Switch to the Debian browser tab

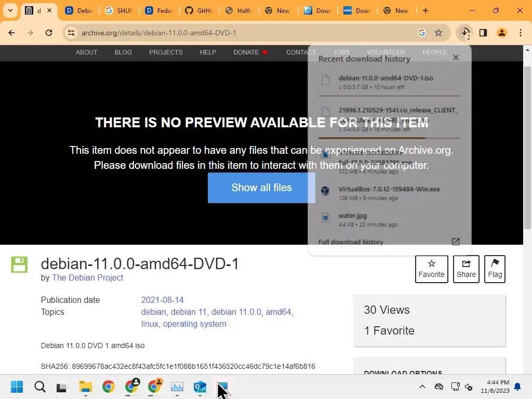coord(80,10)
